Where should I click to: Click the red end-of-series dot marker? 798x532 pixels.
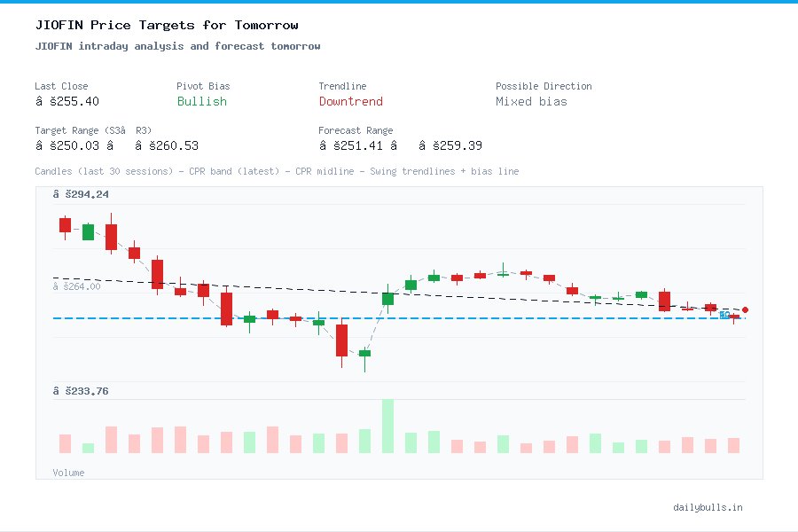pos(745,310)
